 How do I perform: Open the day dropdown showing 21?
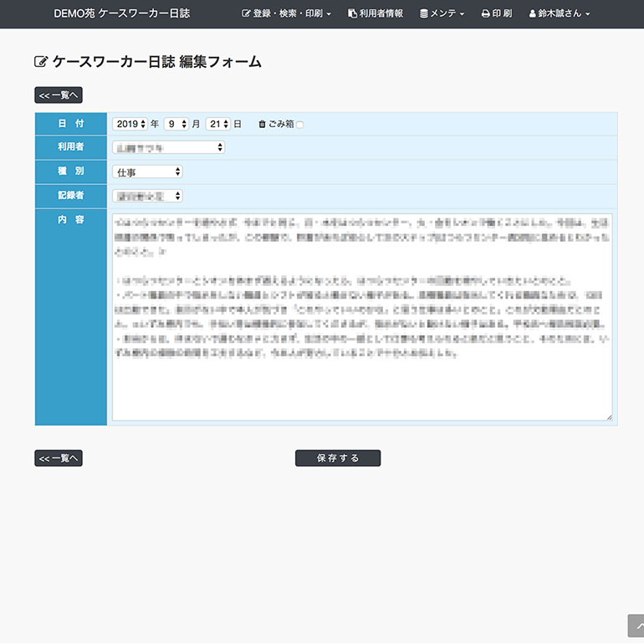click(x=218, y=124)
